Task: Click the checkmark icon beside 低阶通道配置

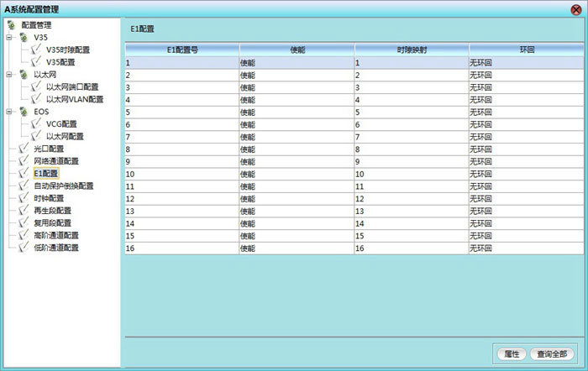Action: coord(24,248)
